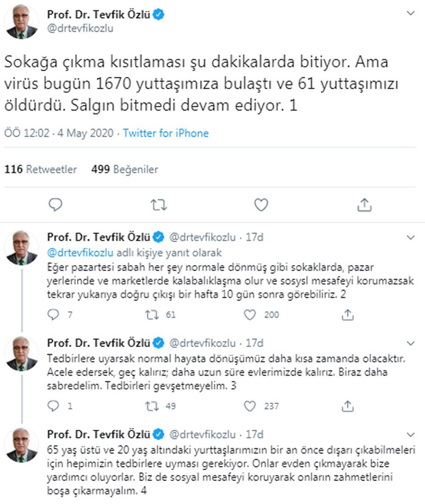This screenshot has width=425, height=504.
Task: Click the main tweet timestamp
Action: (60, 133)
